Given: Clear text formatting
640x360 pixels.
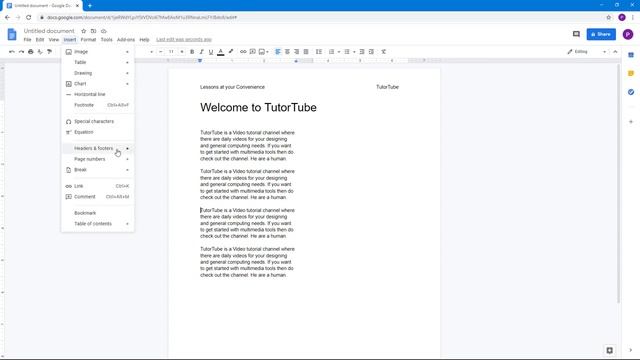Looking at the screenshot, I should click(x=384, y=52).
